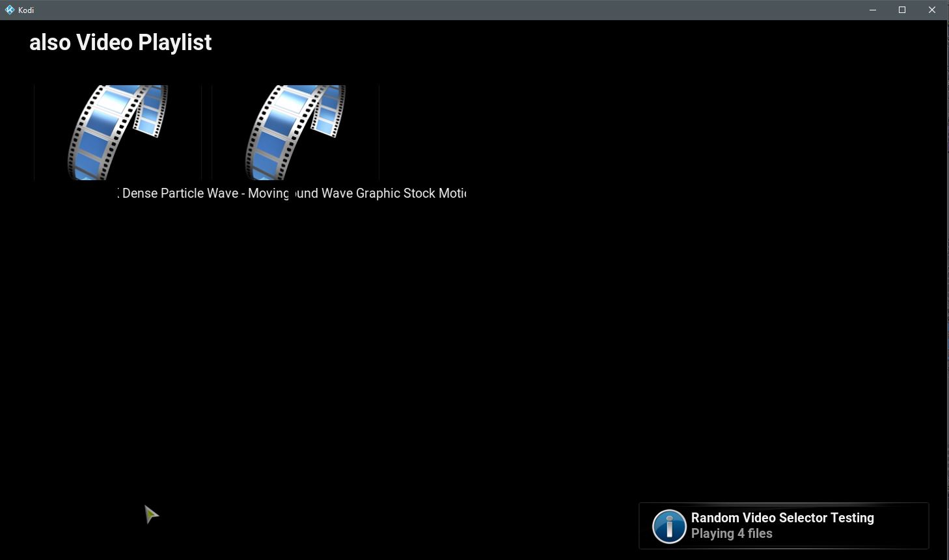
Task: Click the 'Playing 4 files' notification text
Action: [x=732, y=533]
